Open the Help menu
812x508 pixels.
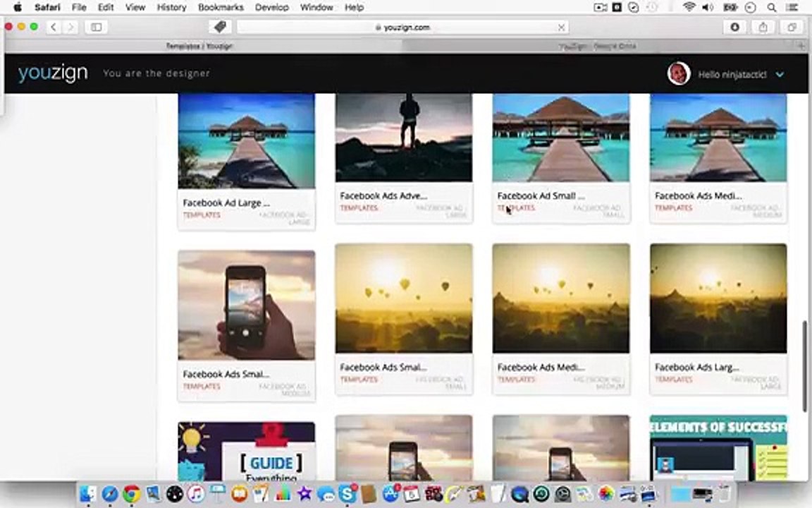(x=355, y=7)
